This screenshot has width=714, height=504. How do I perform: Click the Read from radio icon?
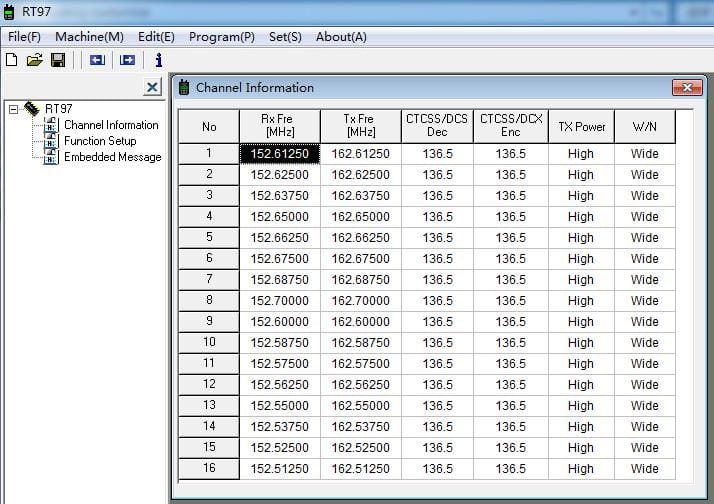(97, 60)
